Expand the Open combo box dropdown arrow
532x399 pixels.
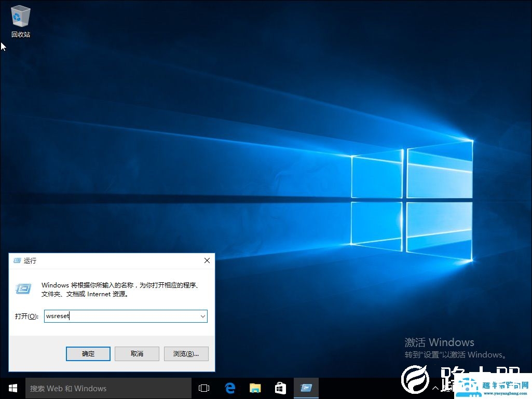point(202,316)
